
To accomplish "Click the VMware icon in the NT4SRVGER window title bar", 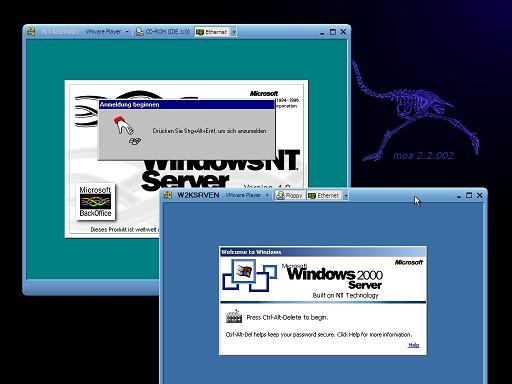I will (x=31, y=32).
